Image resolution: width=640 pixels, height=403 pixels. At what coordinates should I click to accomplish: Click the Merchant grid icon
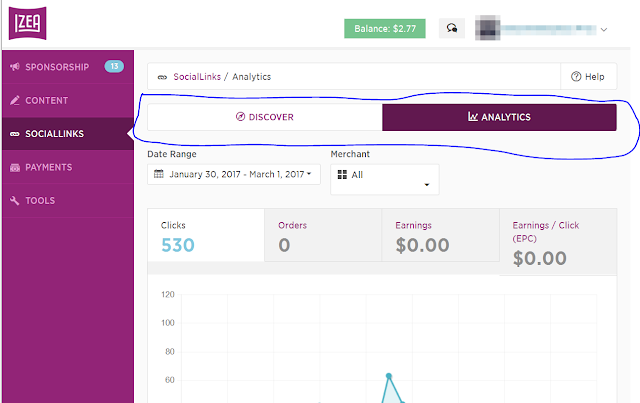(342, 175)
